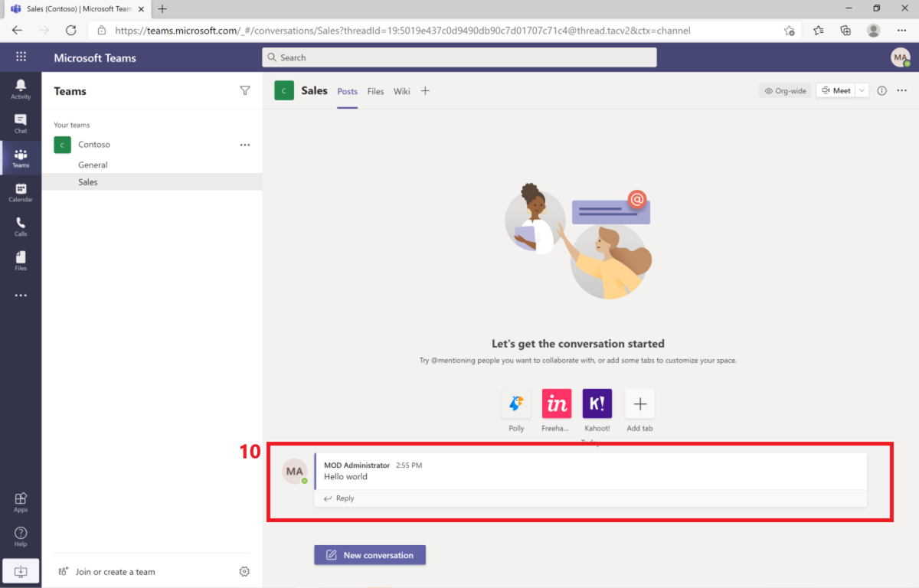Expand the Meet button dropdown
919x588 pixels.
(x=861, y=90)
